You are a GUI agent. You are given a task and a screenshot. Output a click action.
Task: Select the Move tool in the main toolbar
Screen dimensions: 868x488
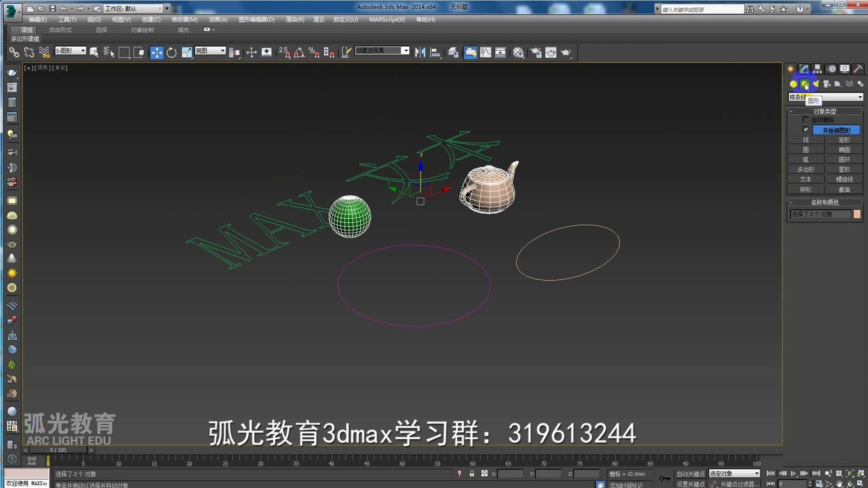click(156, 52)
